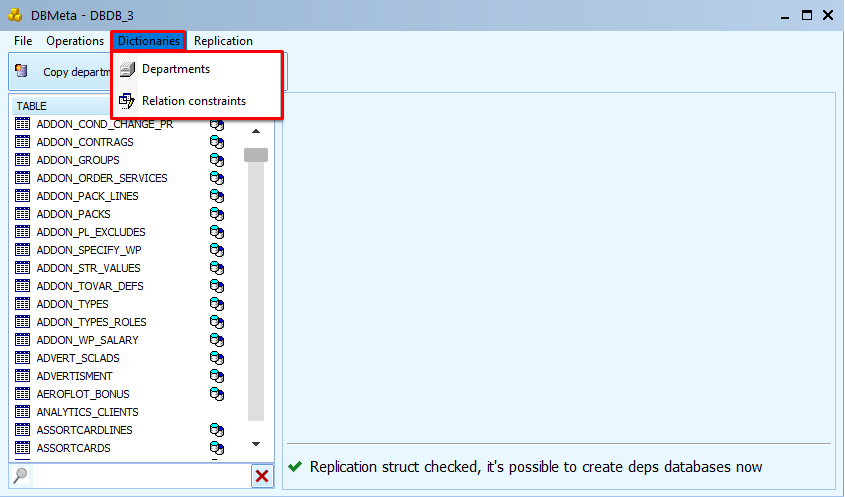Click the table icon for ADDON_GROUPS
Viewport: 845px width, 497px height.
tap(23, 160)
